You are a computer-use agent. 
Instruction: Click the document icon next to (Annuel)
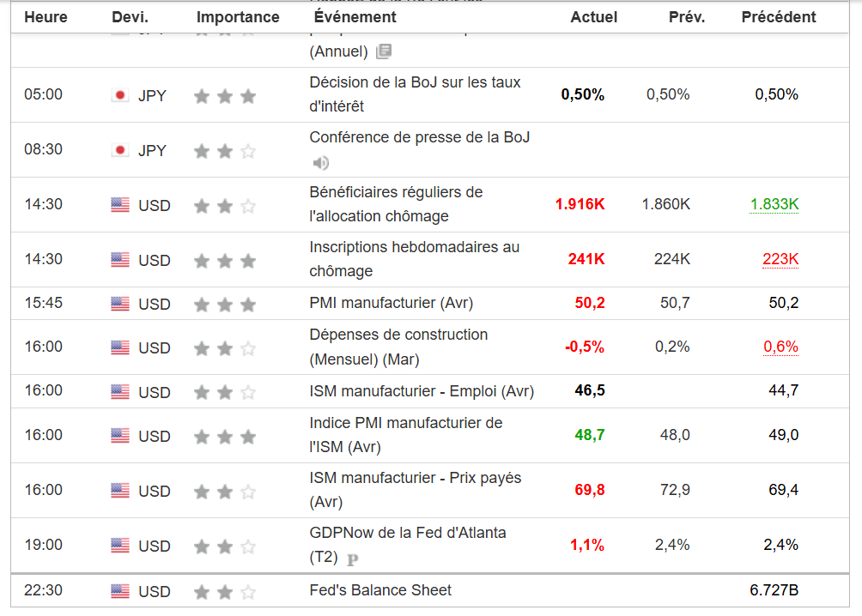point(384,51)
